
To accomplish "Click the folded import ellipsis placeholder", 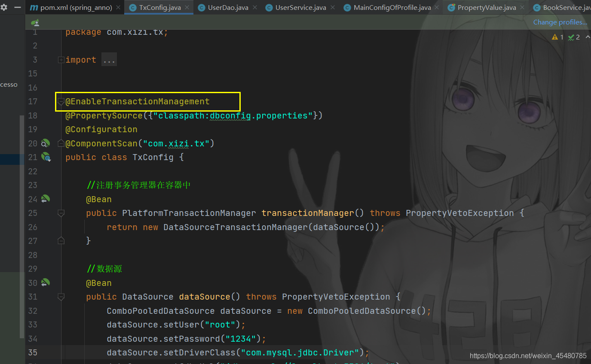I will point(109,60).
